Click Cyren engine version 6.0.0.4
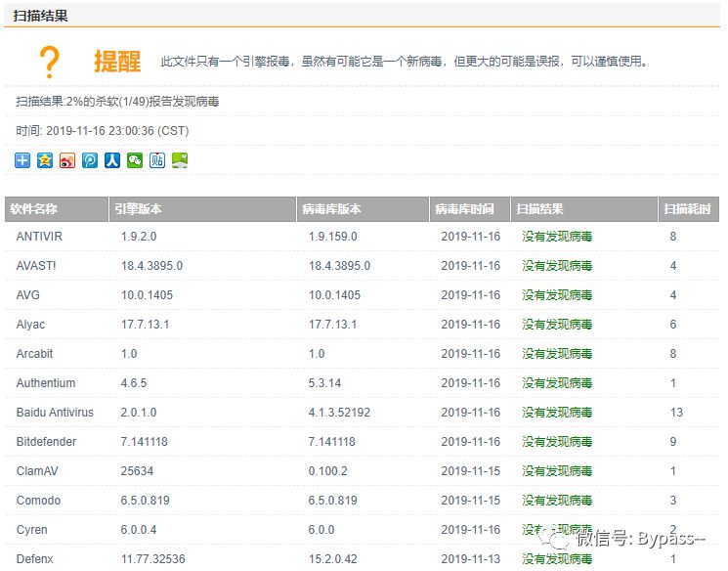Viewport: 728px width, 571px height. [139, 530]
